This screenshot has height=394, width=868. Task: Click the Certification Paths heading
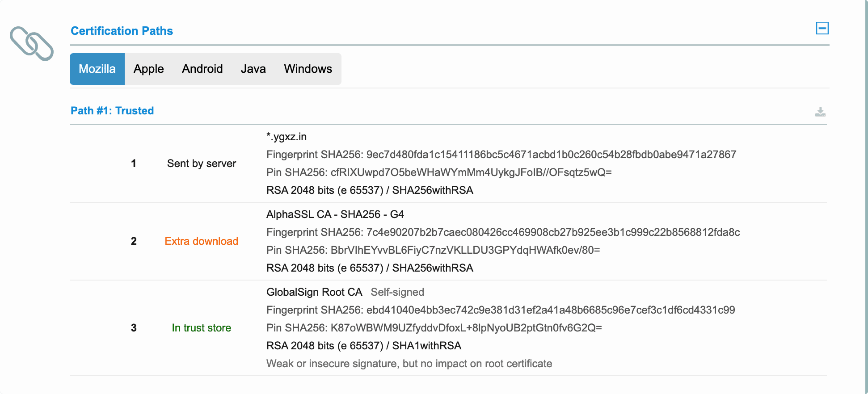122,31
